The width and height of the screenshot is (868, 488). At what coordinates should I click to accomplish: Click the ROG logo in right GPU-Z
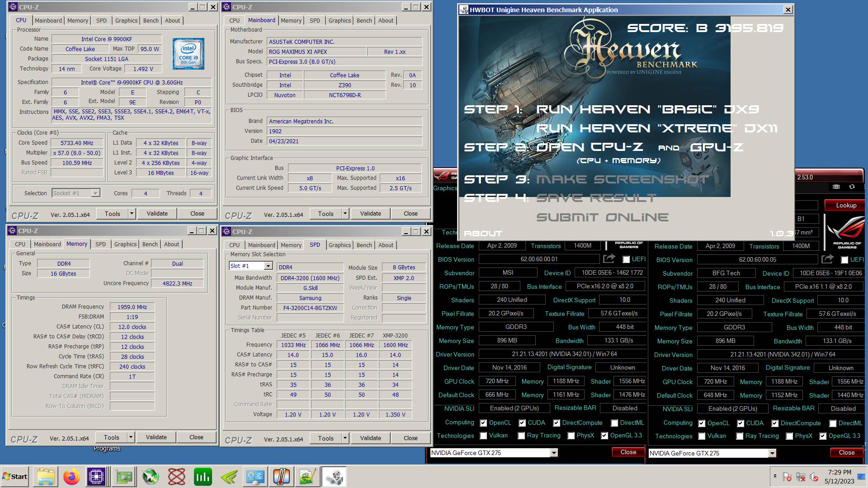(846, 231)
